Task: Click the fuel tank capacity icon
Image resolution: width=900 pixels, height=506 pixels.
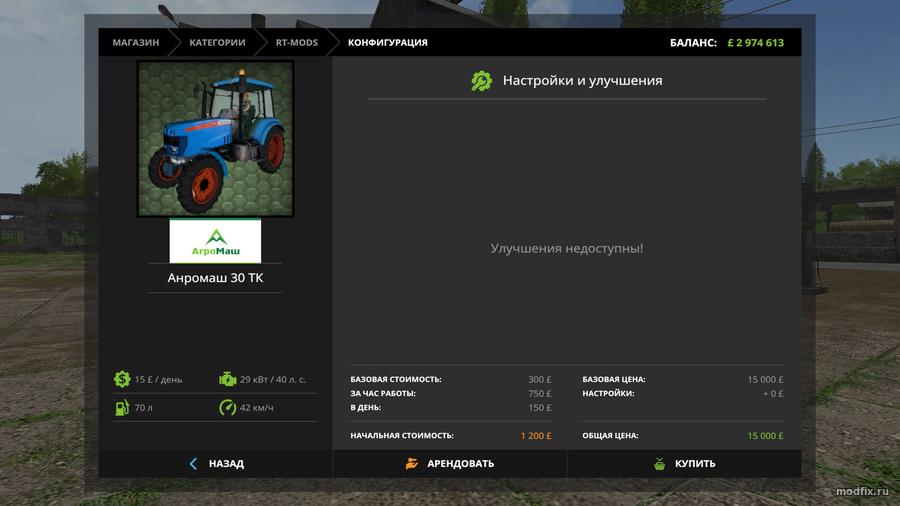Action: coord(122,408)
